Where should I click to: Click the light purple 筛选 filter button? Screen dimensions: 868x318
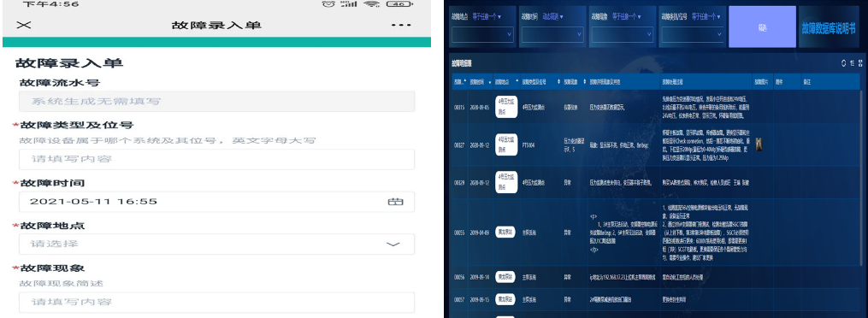pos(762,27)
